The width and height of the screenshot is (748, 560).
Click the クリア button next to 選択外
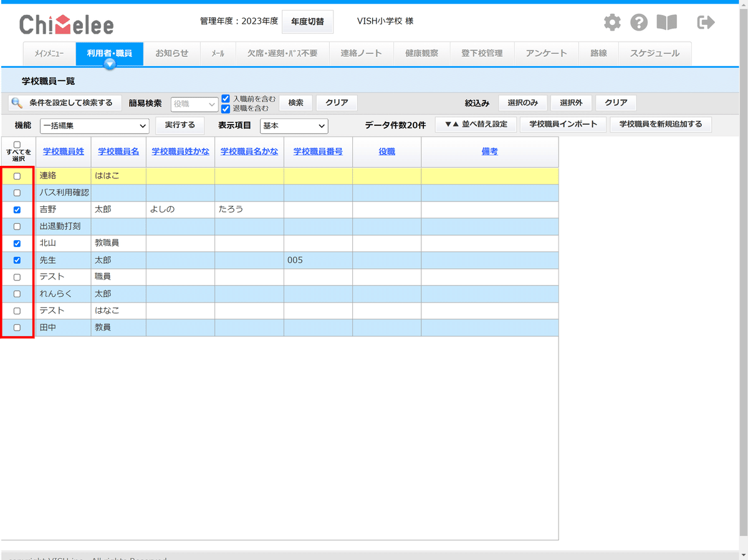click(616, 103)
